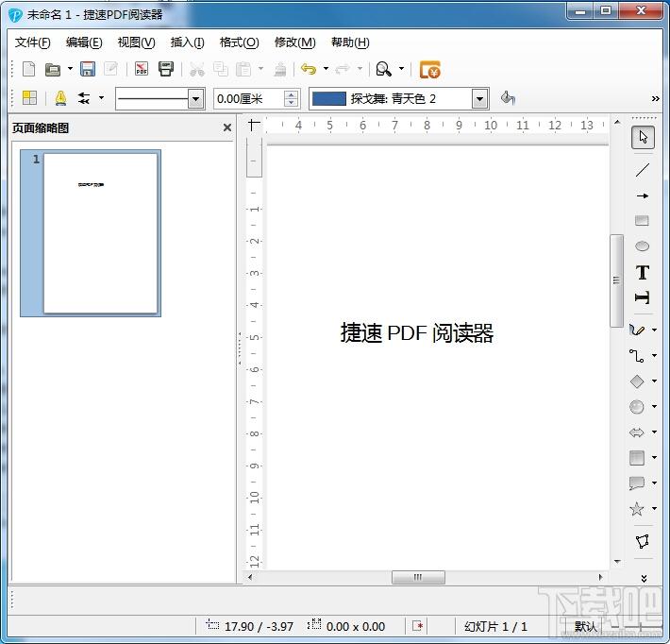Image resolution: width=670 pixels, height=644 pixels.
Task: Open the dropdown arrow next to Open file
Action: (70, 68)
